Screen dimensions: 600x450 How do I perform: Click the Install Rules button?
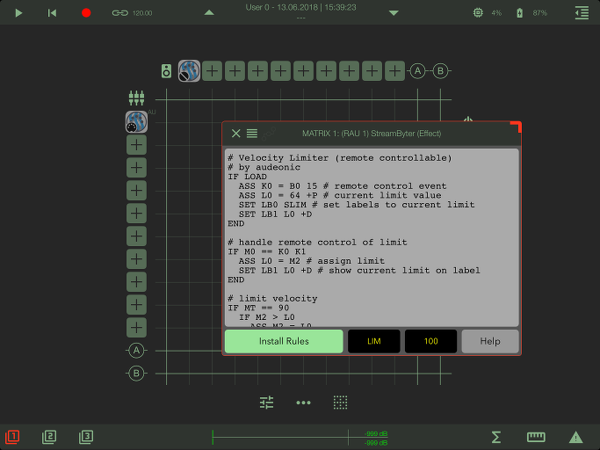283,341
